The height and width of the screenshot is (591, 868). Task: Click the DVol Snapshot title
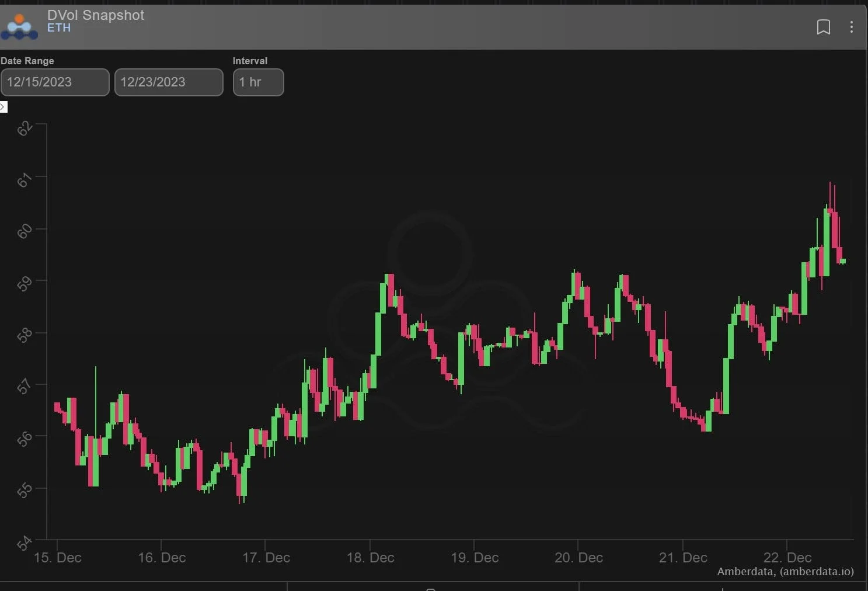point(96,15)
